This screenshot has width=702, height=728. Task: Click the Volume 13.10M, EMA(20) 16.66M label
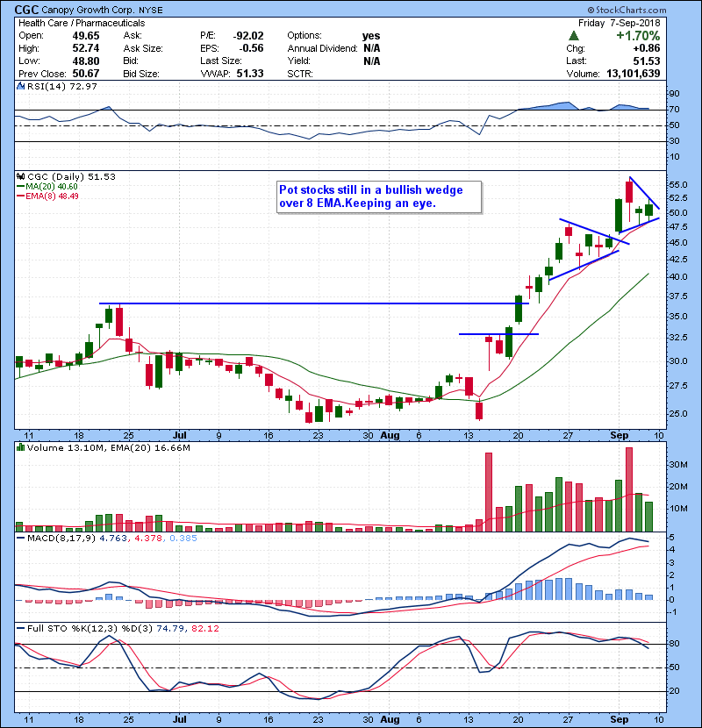pos(108,447)
